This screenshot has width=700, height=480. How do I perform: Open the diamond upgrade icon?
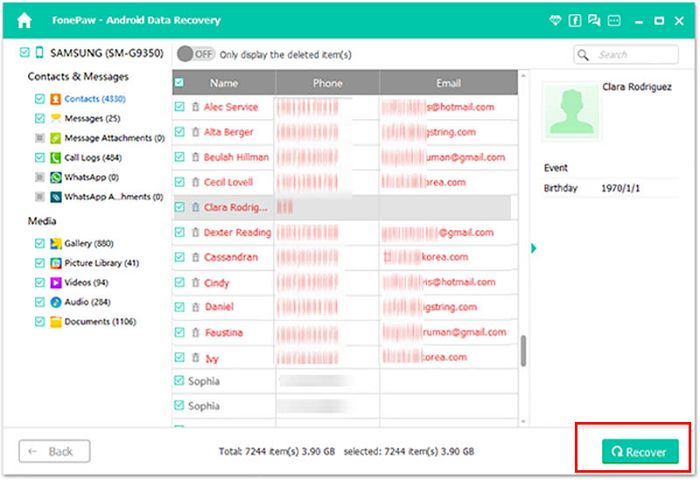[x=555, y=21]
